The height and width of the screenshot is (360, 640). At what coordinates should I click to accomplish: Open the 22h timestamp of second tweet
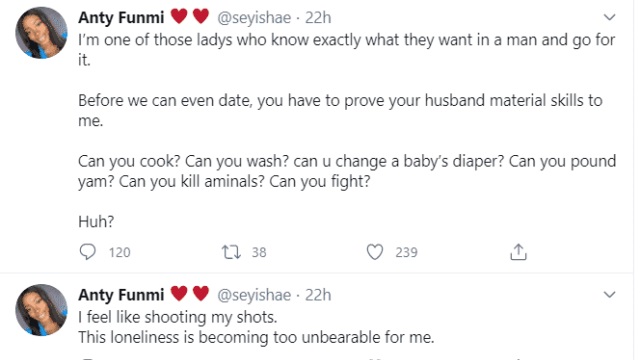pos(318,295)
